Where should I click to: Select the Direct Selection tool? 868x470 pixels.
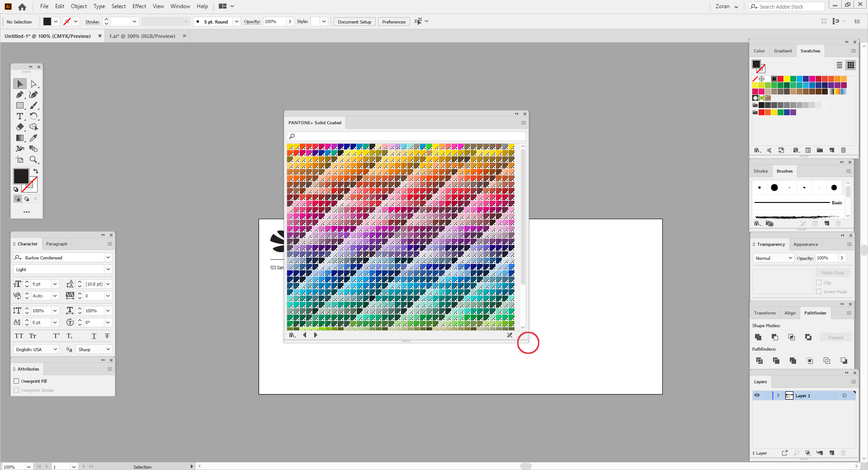33,84
